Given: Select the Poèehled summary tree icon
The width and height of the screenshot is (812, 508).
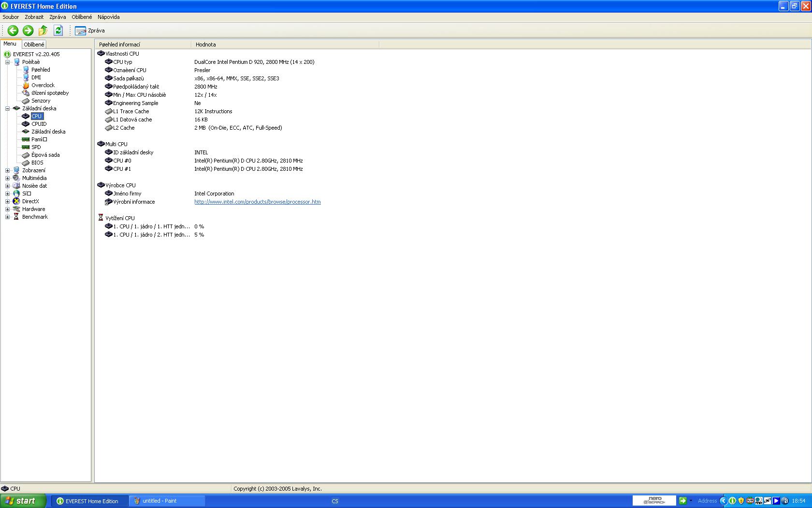Looking at the screenshot, I should click(26, 70).
